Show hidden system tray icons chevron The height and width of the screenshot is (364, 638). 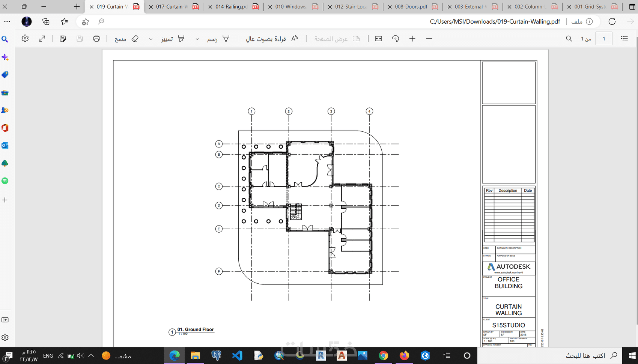pos(91,355)
